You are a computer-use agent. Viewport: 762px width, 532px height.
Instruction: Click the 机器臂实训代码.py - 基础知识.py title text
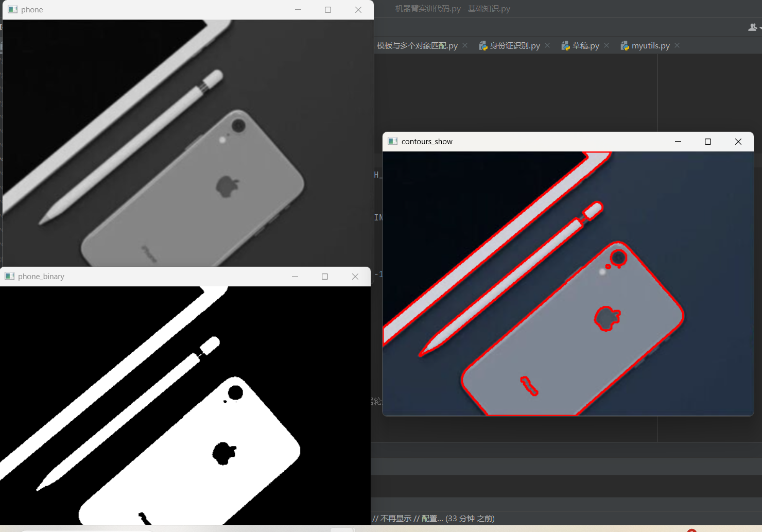(x=453, y=9)
